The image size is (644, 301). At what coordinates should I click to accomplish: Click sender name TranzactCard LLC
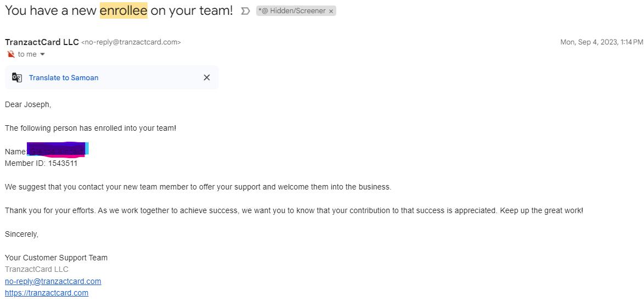coord(42,42)
